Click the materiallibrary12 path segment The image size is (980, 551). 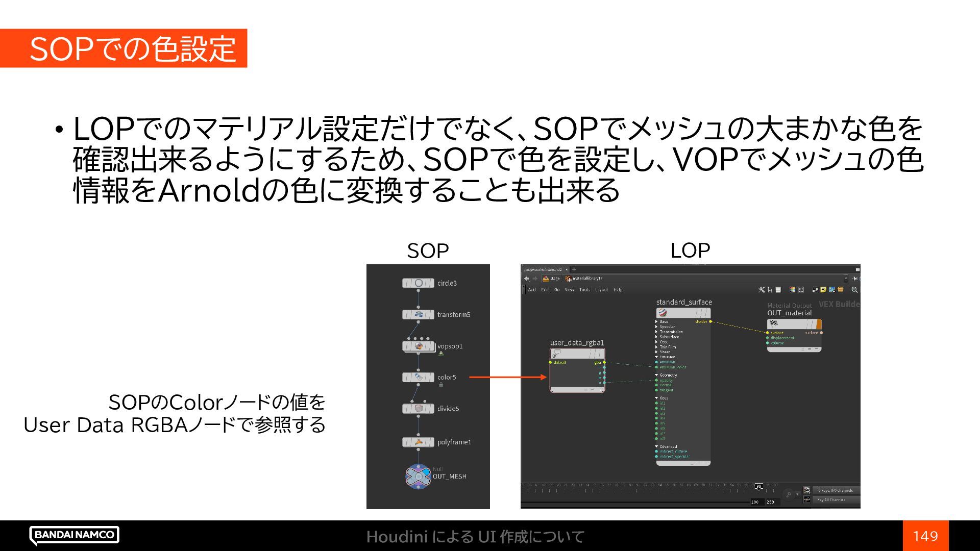587,279
